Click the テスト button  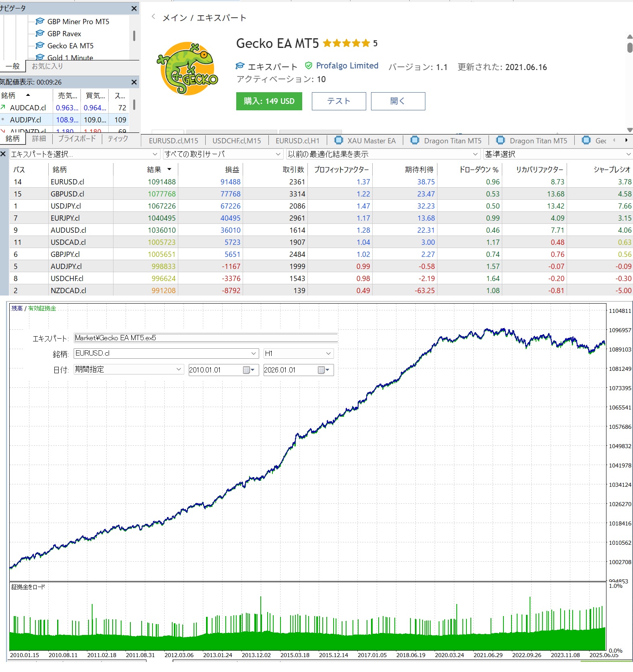pos(339,101)
